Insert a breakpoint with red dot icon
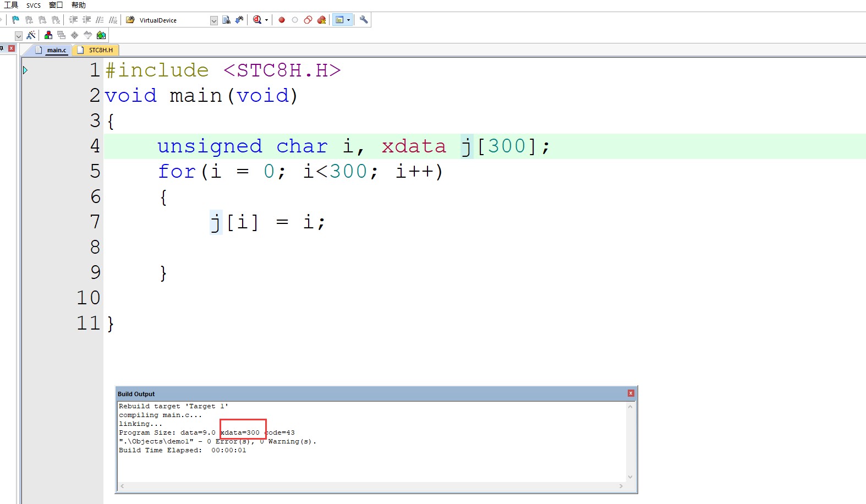Viewport: 866px width, 504px height. click(282, 20)
